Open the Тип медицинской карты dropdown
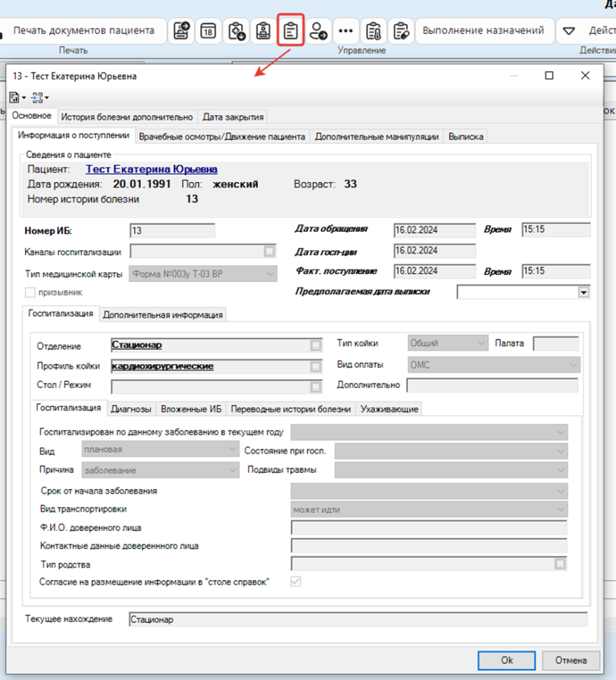 click(203, 274)
